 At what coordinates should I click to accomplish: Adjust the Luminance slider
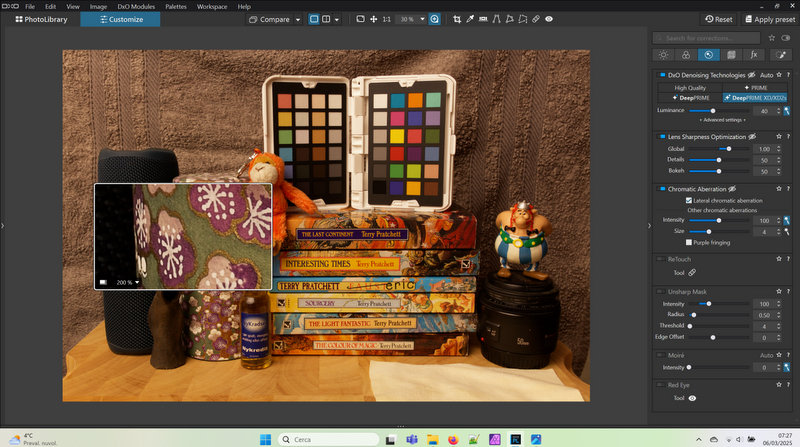click(719, 111)
